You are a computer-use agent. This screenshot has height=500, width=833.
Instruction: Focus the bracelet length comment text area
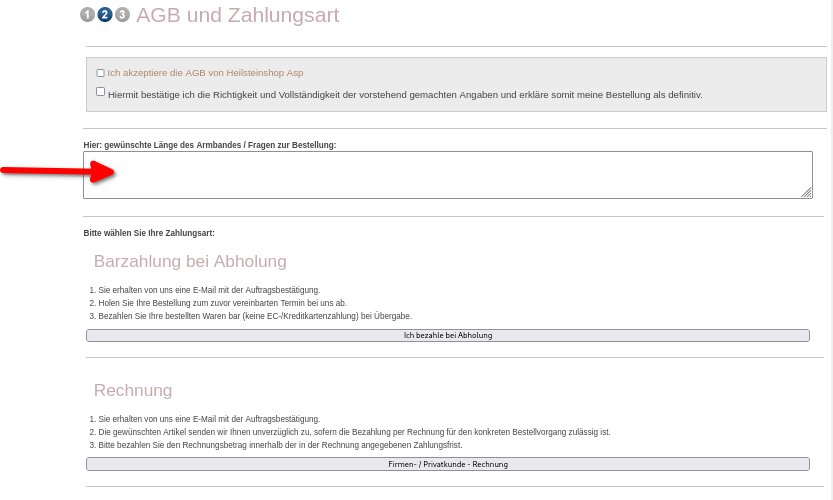coord(448,175)
